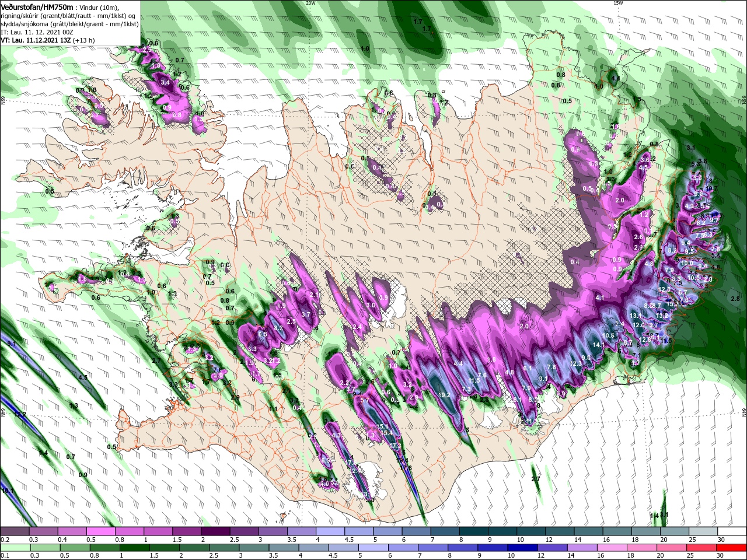Pick the dark blue lower legend swatch at 10

(x=522, y=548)
